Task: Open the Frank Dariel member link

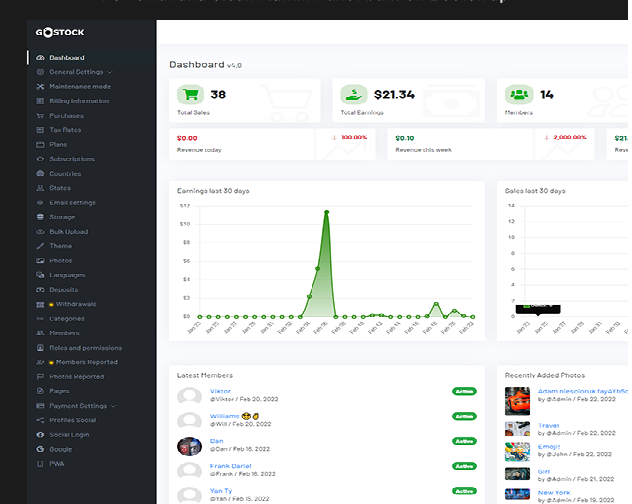Action: pos(230,466)
